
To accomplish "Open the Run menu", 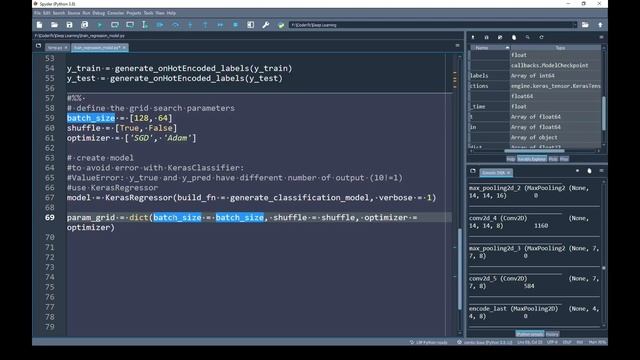I will (86, 13).
